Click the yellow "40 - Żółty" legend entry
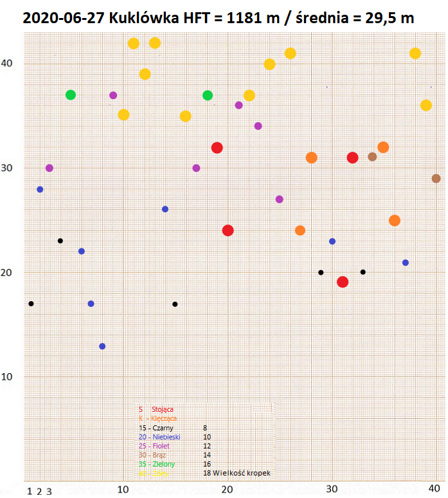448x498 pixels. [153, 473]
